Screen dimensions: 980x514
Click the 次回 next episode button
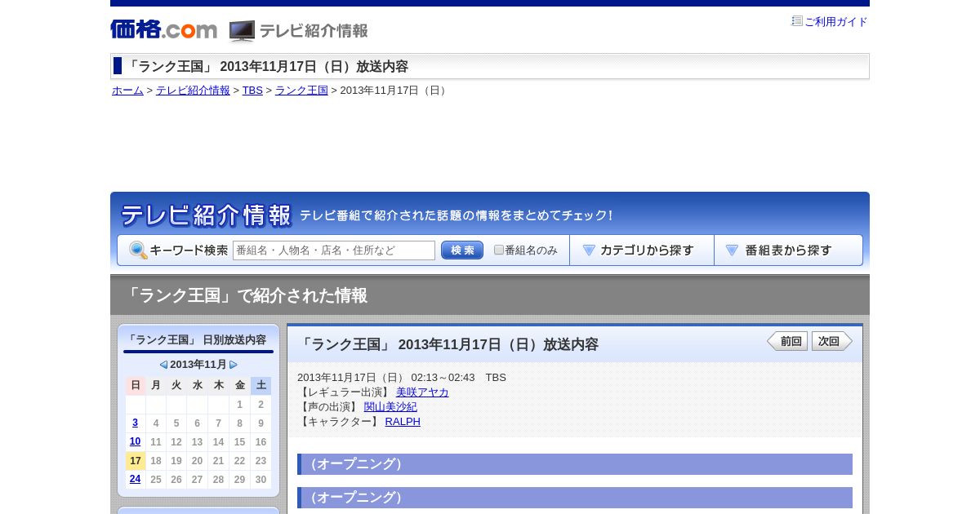point(832,341)
